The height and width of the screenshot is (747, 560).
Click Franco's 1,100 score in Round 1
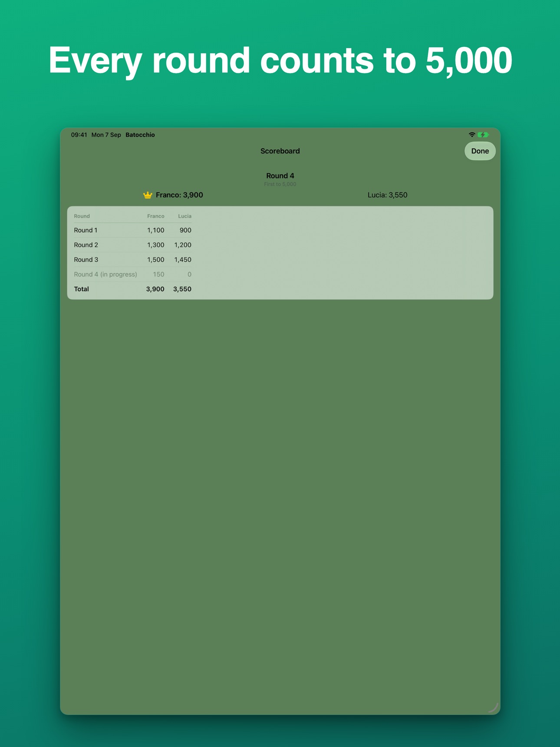pos(155,230)
